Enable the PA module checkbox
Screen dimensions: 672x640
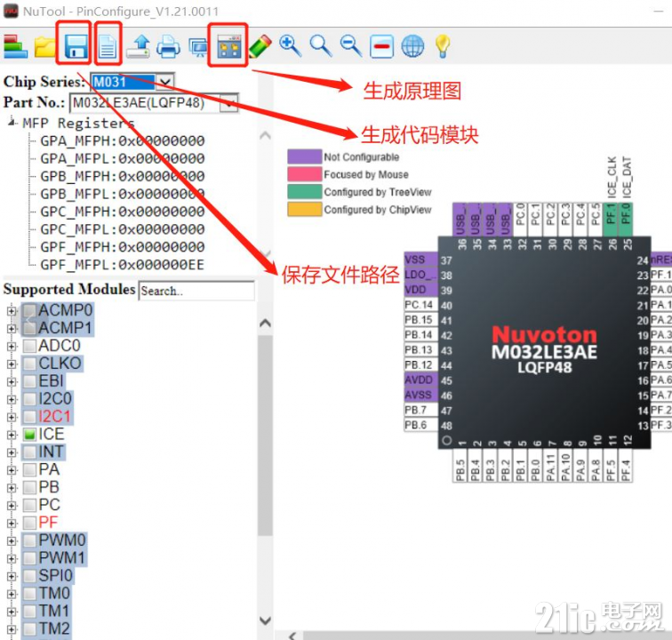pos(29,470)
